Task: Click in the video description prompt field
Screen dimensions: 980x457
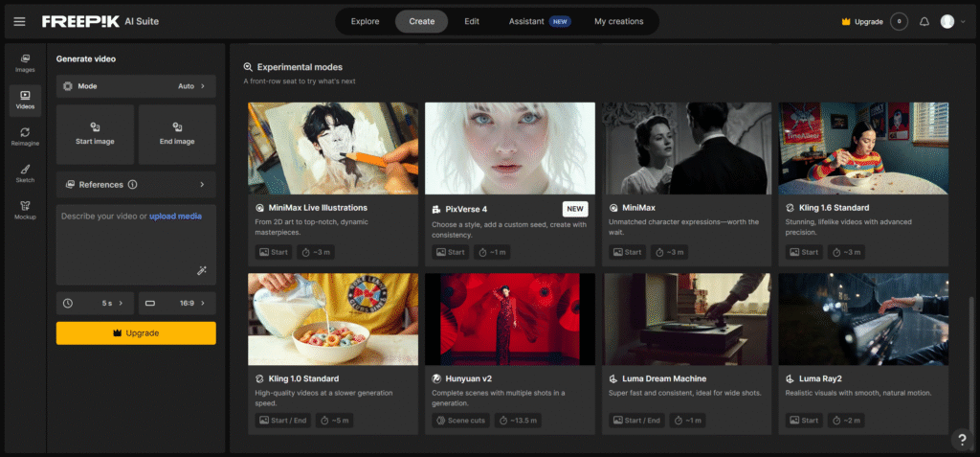Action: [x=136, y=244]
